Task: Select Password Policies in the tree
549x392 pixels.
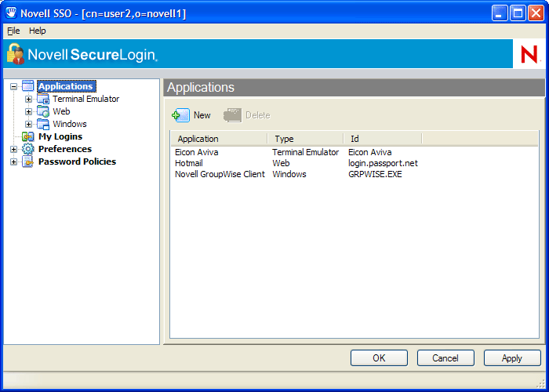Action: tap(77, 162)
